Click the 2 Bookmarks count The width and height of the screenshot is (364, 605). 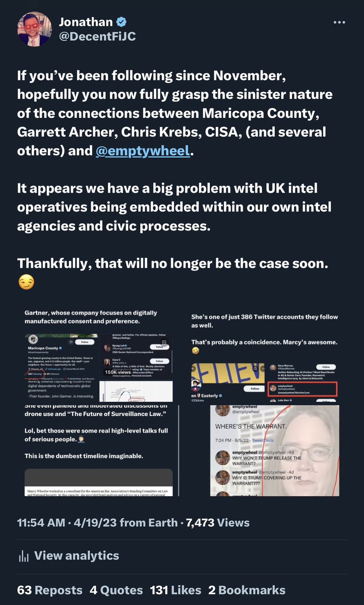[247, 590]
